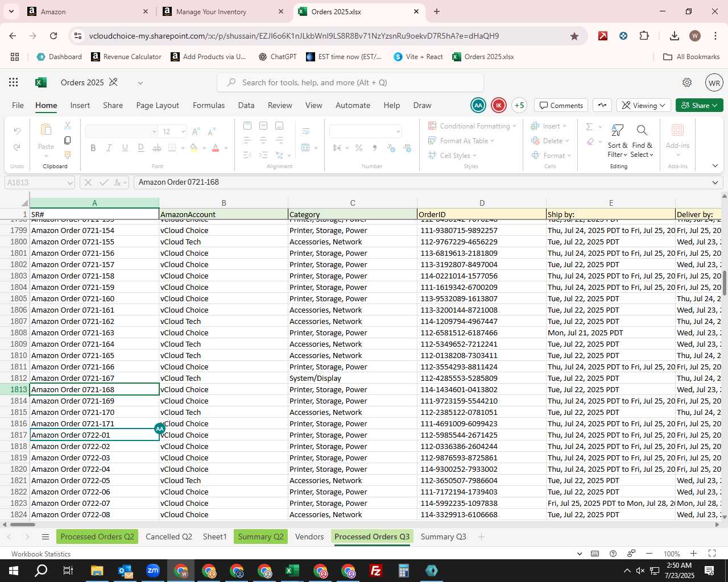Viewport: 728px width, 582px height.
Task: Click the IK collaborator presence avatar
Action: pyautogui.click(x=499, y=105)
